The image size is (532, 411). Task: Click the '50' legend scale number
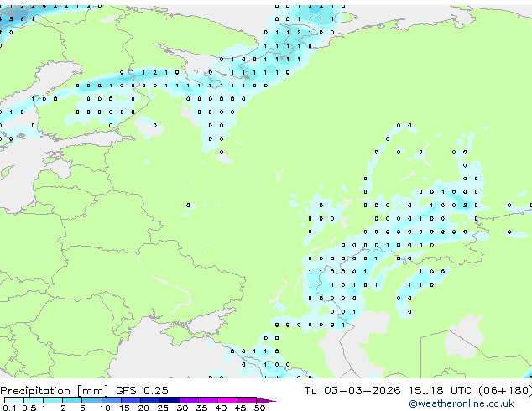point(259,408)
